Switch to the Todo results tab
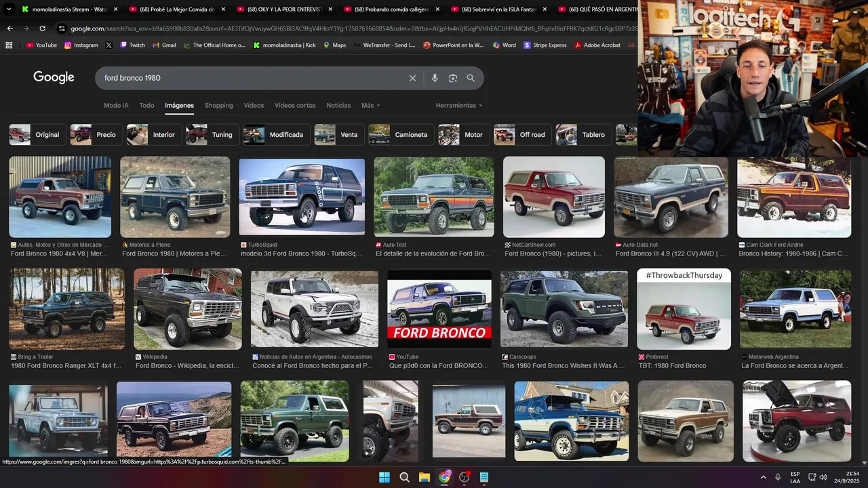 (x=146, y=105)
